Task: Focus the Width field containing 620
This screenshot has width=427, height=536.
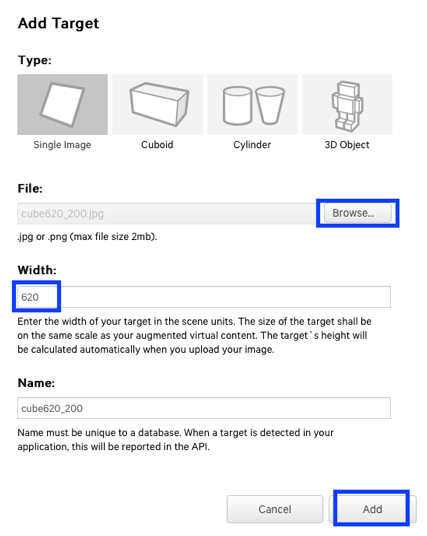Action: pos(204,297)
